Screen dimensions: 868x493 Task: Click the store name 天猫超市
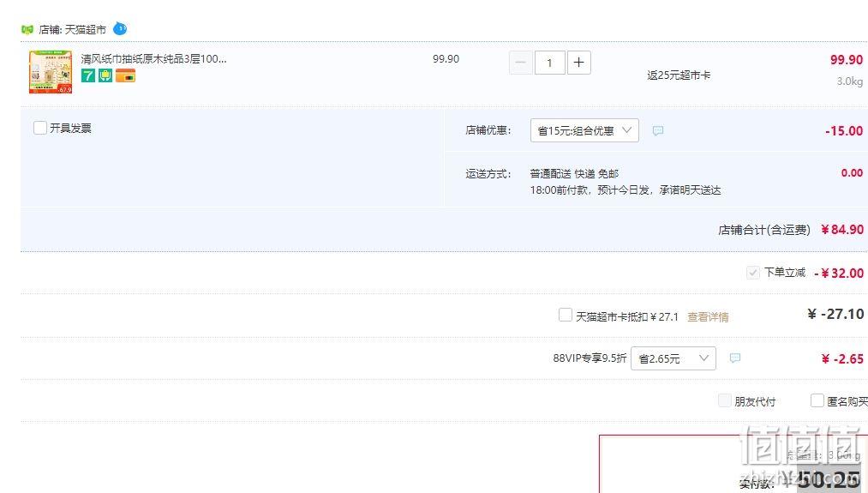coord(85,29)
